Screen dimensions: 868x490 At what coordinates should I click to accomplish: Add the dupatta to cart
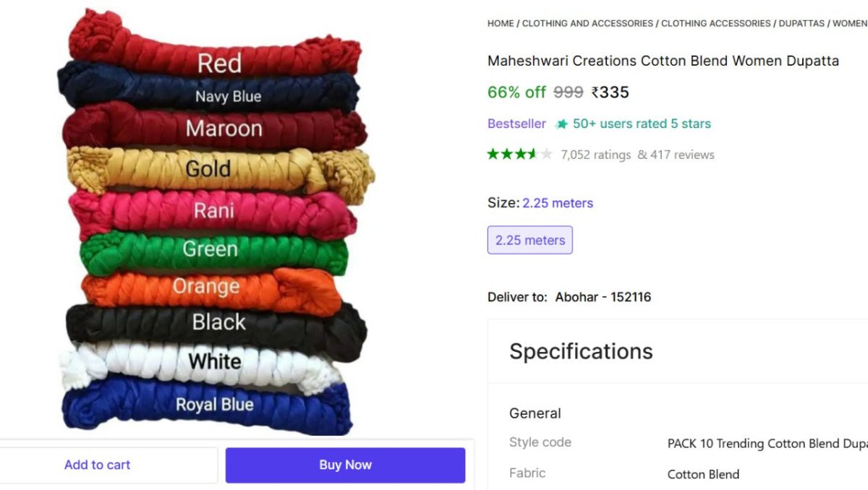[x=98, y=465]
